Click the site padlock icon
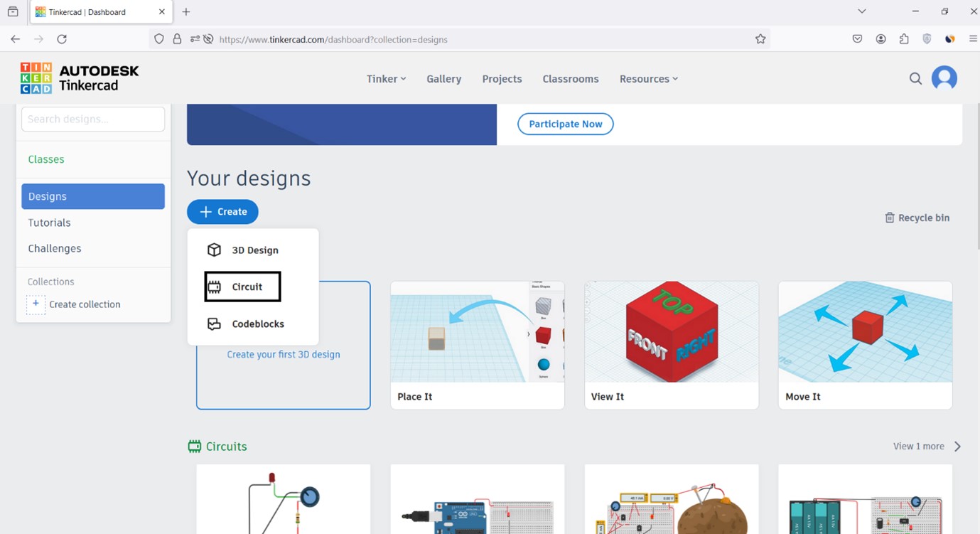 tap(177, 39)
